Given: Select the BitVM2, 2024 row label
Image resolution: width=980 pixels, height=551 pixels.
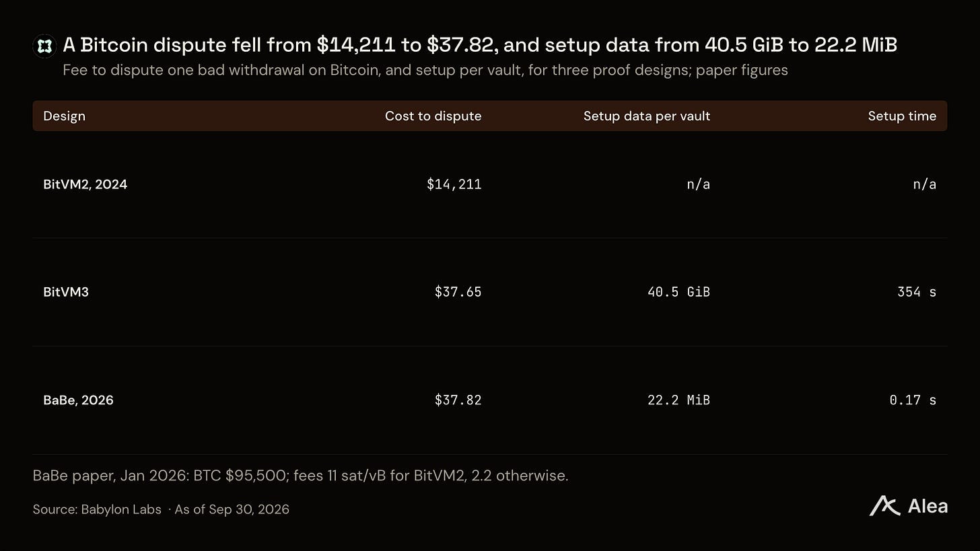Looking at the screenshot, I should [85, 184].
